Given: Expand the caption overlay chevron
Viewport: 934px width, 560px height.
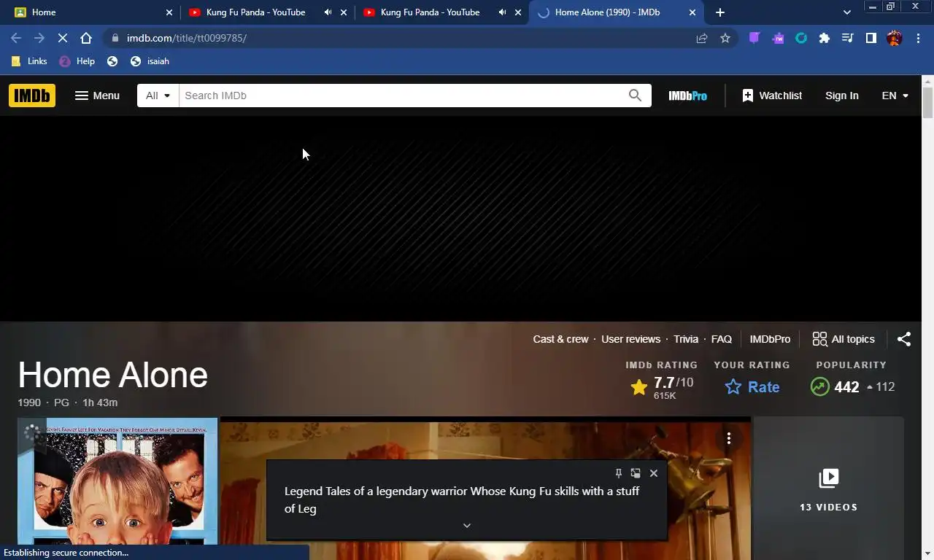Looking at the screenshot, I should pyautogui.click(x=467, y=526).
